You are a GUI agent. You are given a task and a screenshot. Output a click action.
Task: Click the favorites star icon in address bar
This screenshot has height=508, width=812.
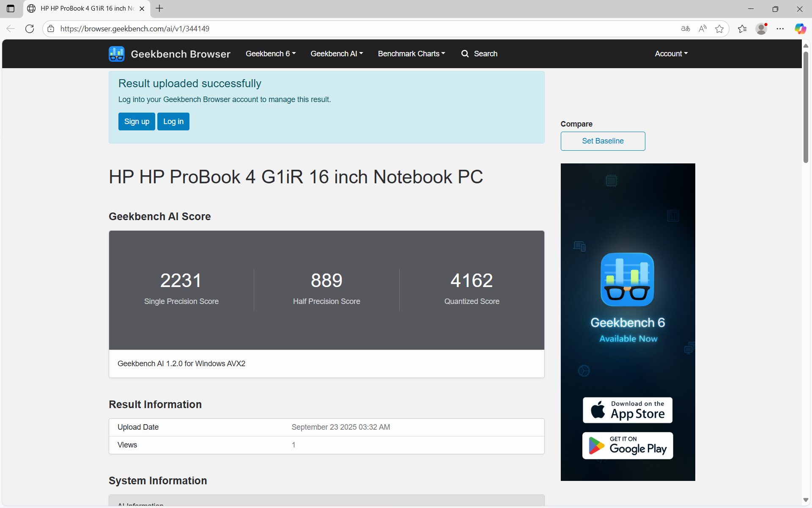click(x=719, y=29)
